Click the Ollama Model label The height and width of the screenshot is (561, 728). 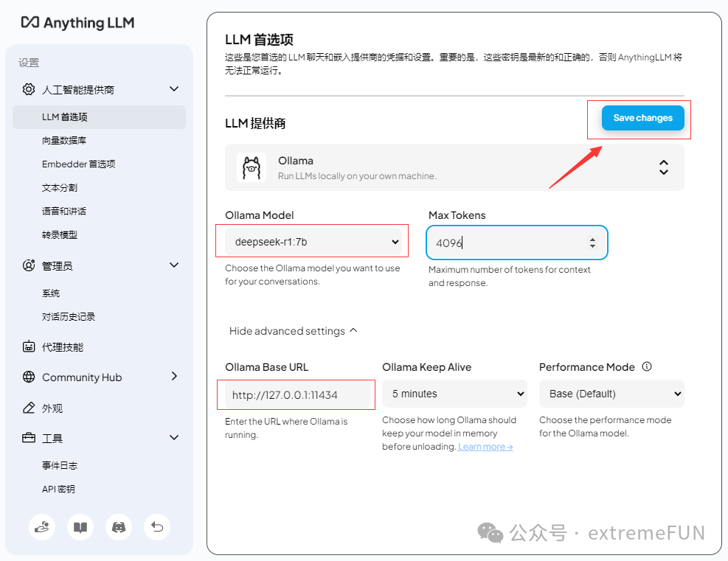click(260, 215)
